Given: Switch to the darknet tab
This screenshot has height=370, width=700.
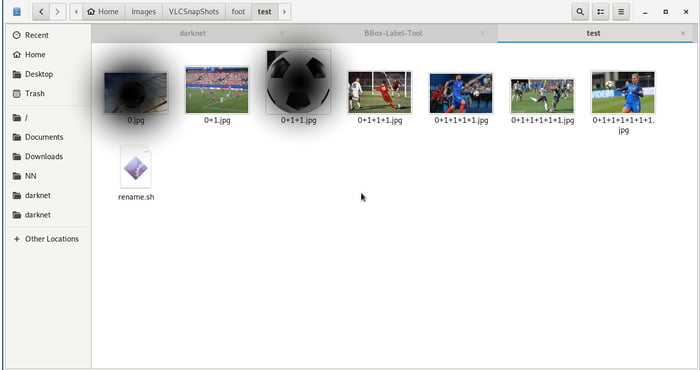Looking at the screenshot, I should point(192,33).
